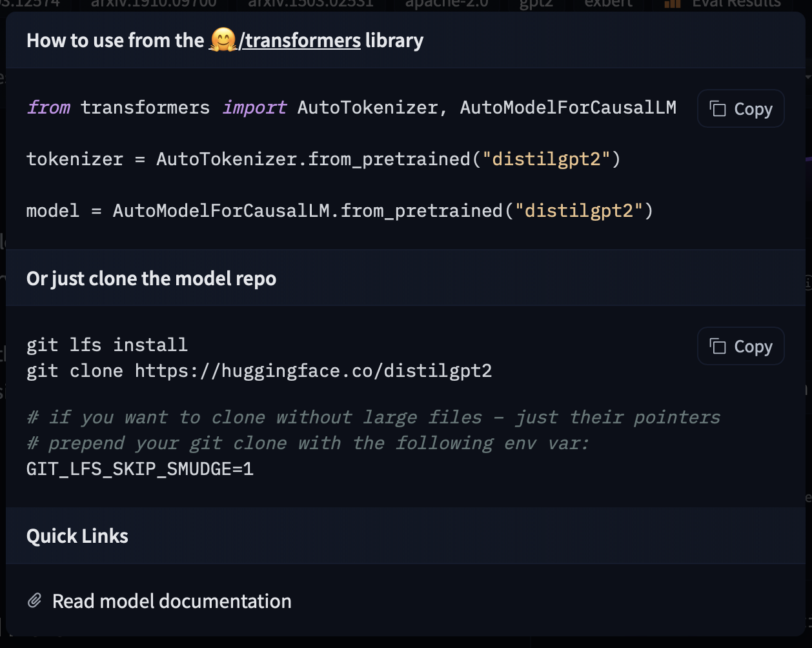
Task: Click the "Or just clone the model repo" heading
Action: [151, 278]
